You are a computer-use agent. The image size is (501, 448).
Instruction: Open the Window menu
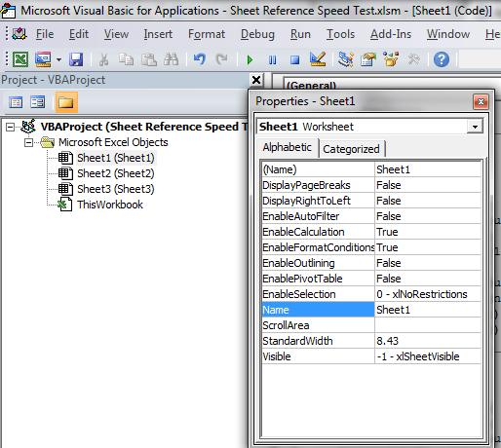click(448, 34)
